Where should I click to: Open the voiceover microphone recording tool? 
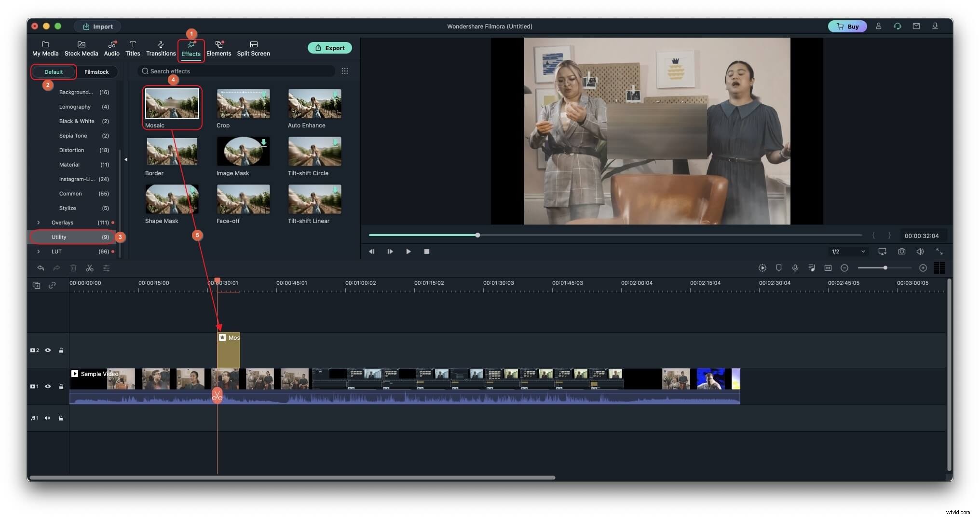(795, 268)
